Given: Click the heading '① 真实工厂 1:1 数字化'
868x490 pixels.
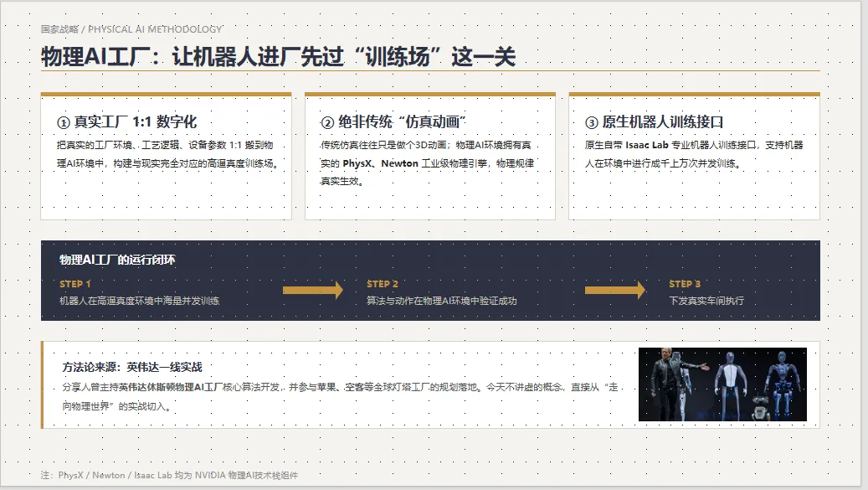Looking at the screenshot, I should pos(126,121).
